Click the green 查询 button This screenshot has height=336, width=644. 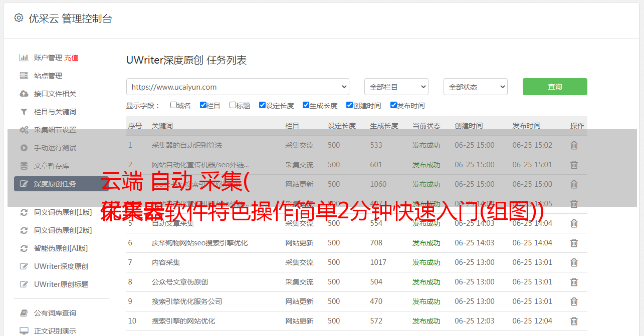[555, 87]
